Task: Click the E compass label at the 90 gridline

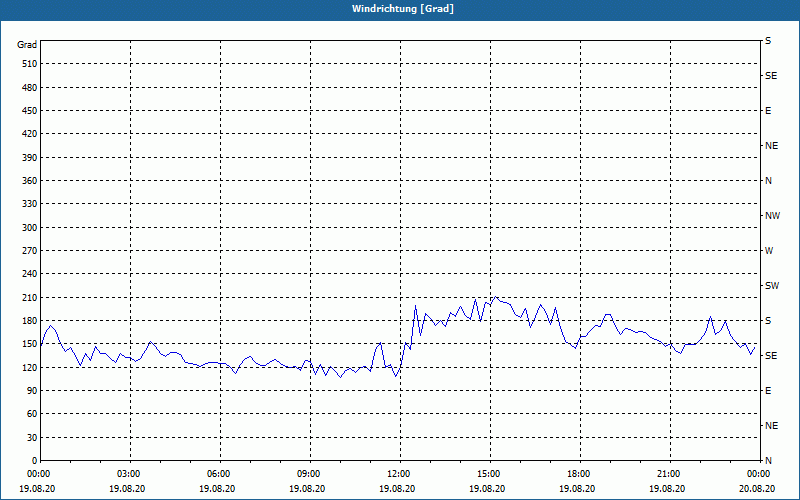Action: (x=768, y=390)
